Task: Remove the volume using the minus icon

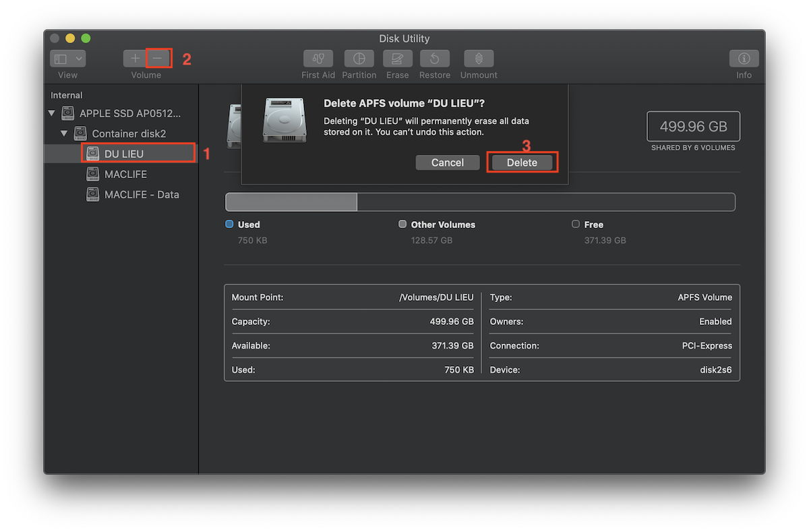Action: [x=158, y=58]
